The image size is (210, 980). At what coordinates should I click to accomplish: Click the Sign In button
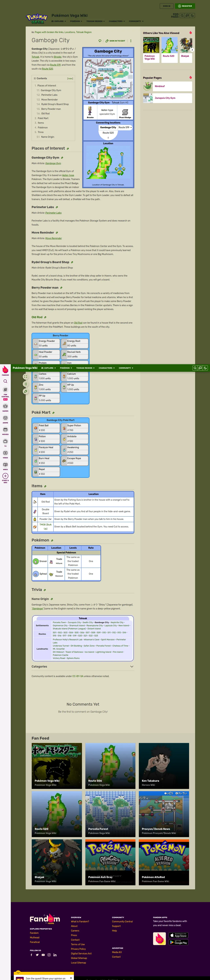[x=166, y=6]
